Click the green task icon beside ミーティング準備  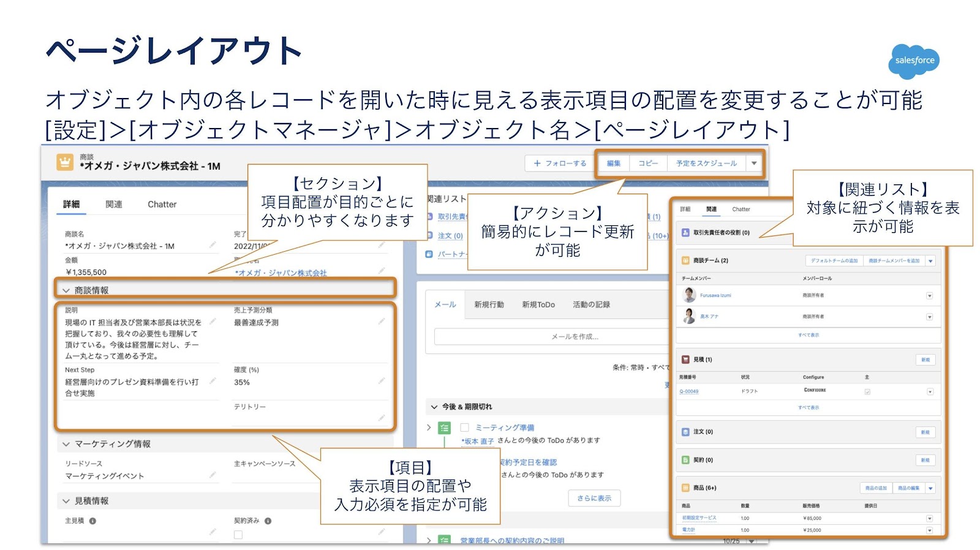tap(445, 428)
